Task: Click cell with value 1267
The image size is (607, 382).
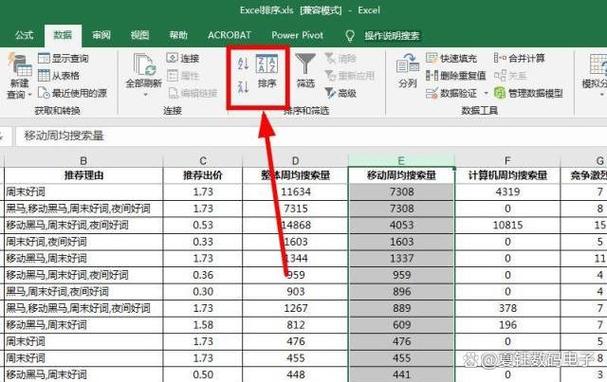Action: click(x=295, y=308)
